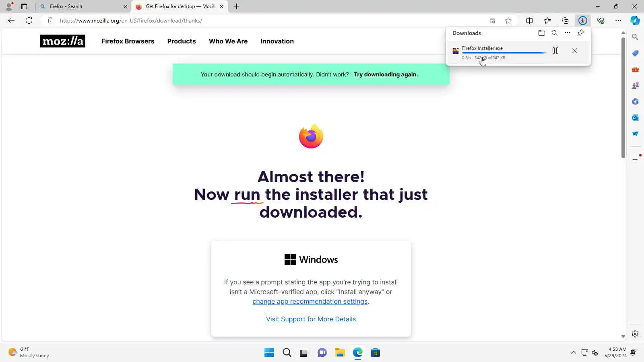
Task: View site information lock icon
Action: pyautogui.click(x=51, y=21)
